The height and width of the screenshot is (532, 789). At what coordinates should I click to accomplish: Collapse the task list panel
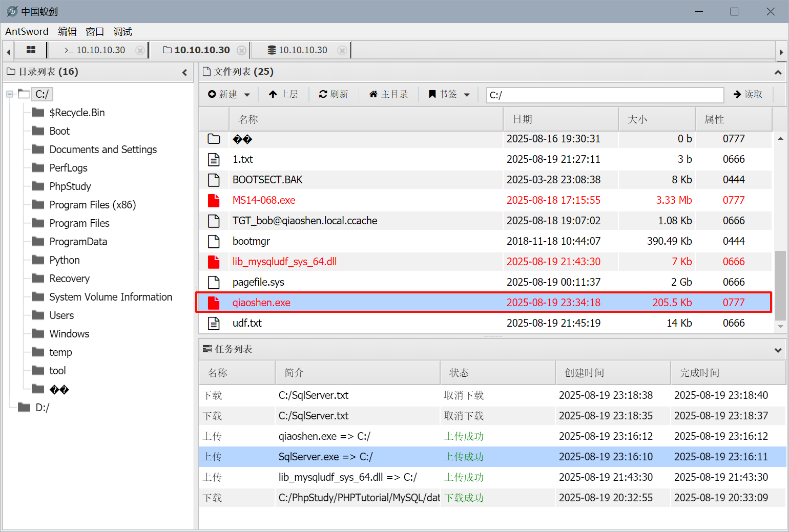[778, 350]
